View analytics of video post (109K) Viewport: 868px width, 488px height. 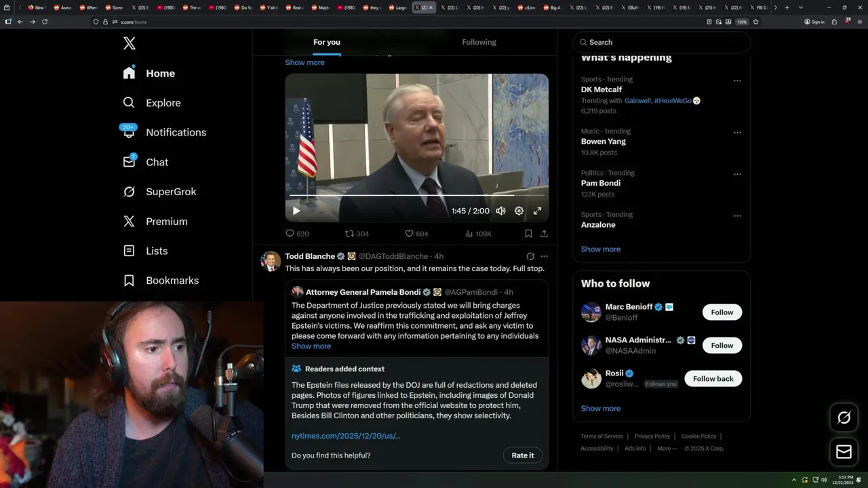click(478, 234)
